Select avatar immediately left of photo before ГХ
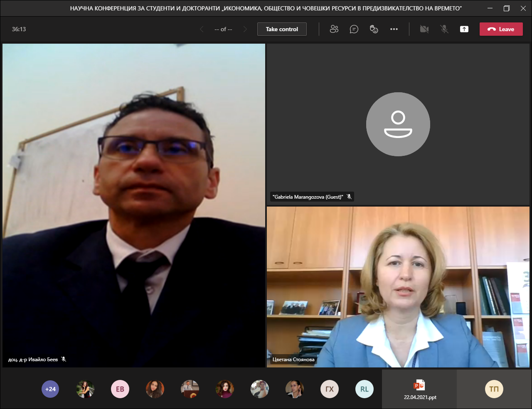532x409 pixels. pyautogui.click(x=260, y=389)
